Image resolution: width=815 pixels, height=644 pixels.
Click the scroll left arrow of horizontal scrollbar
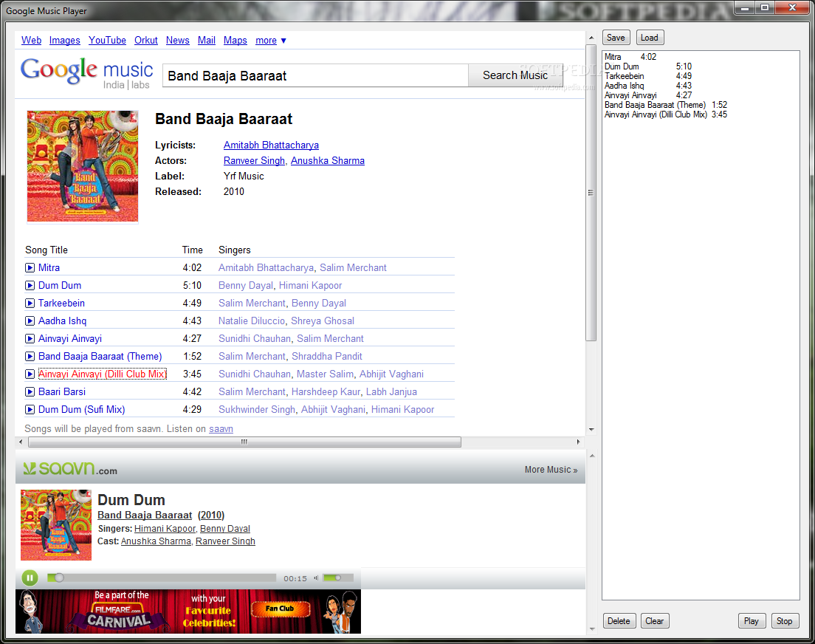[21, 442]
